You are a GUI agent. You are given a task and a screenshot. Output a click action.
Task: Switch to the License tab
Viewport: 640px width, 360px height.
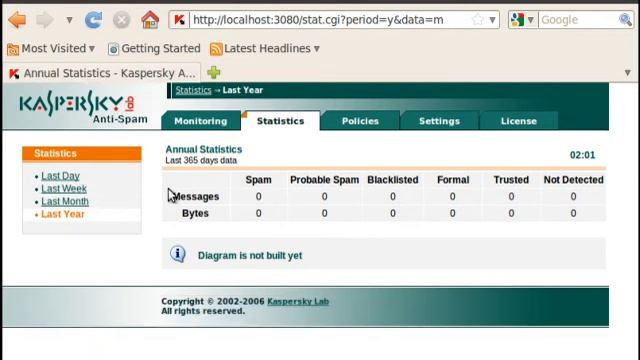point(519,121)
